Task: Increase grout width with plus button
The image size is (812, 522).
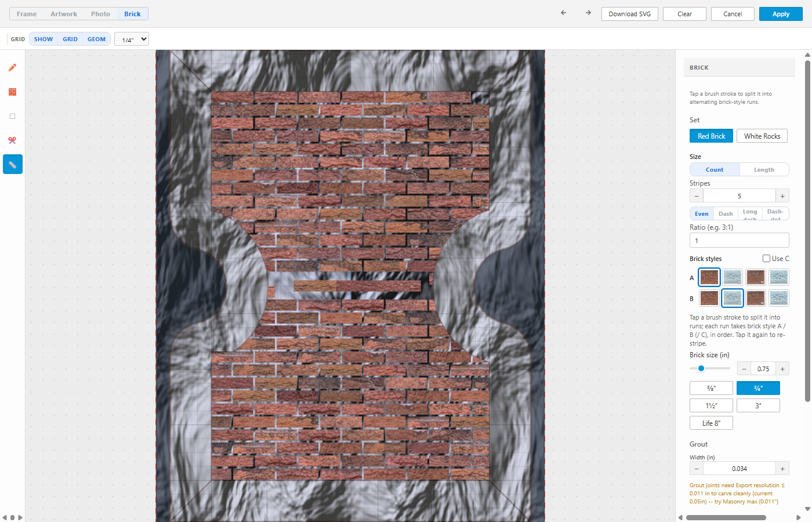Action: pyautogui.click(x=782, y=469)
